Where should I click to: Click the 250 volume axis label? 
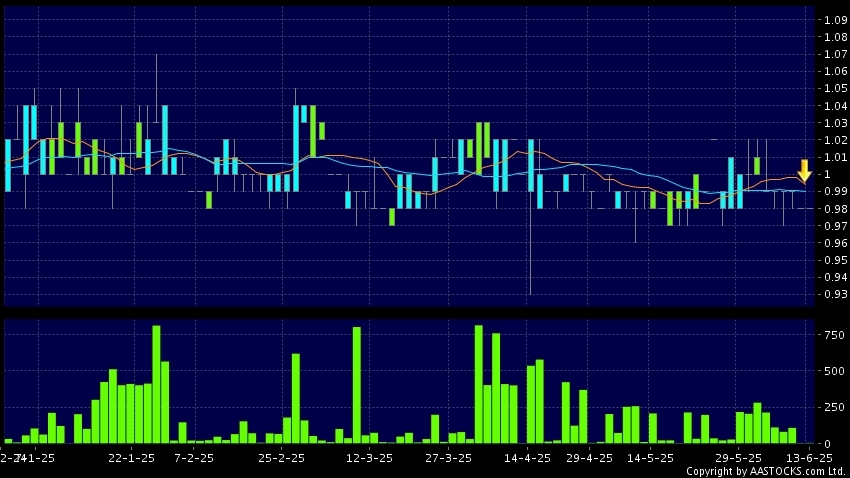point(834,408)
